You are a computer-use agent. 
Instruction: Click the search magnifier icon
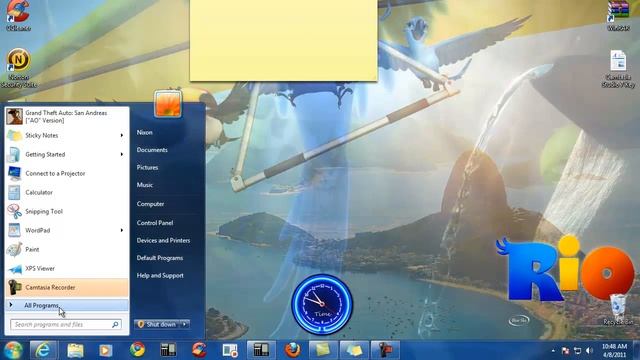[x=115, y=324]
